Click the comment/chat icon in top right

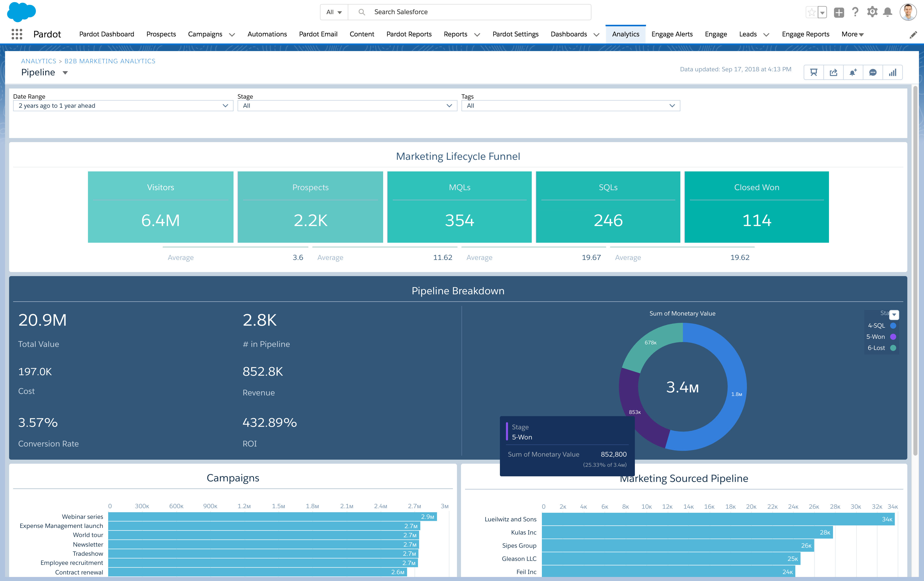[x=872, y=72]
